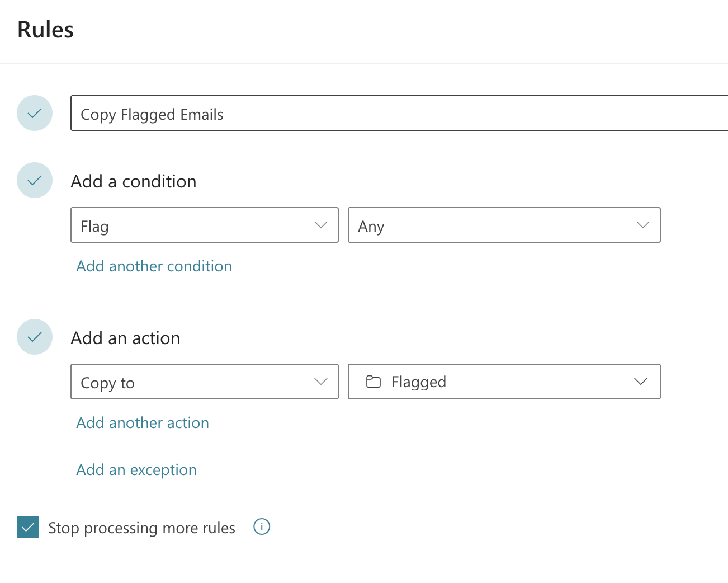
Task: Click 'Add another condition' link
Action: 154,266
